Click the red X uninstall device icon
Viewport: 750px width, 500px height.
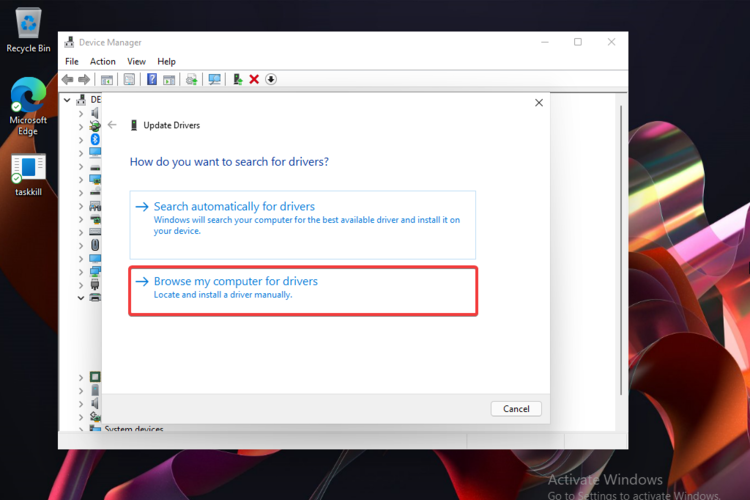click(254, 79)
